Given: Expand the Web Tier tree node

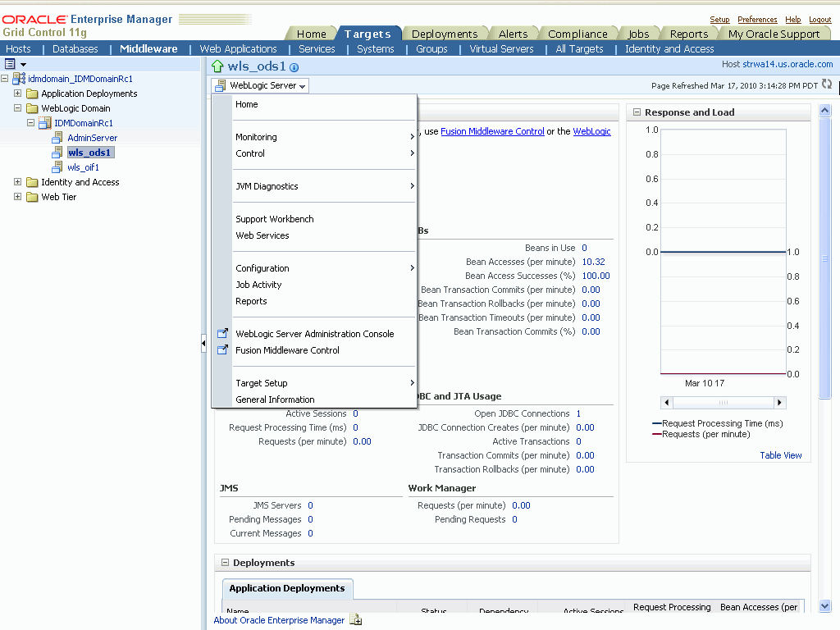Looking at the screenshot, I should pos(18,197).
